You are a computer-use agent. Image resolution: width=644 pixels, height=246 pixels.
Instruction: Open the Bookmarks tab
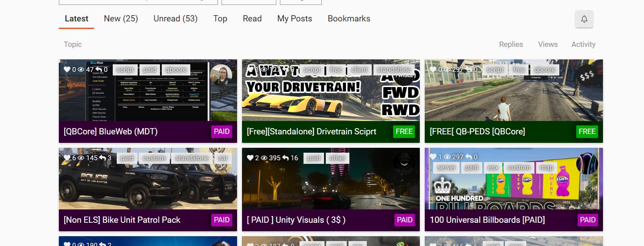[x=349, y=19]
